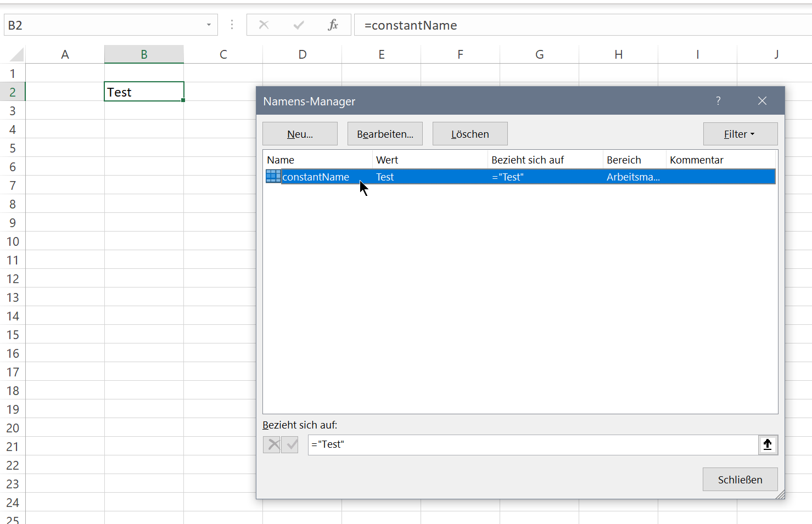Image resolution: width=812 pixels, height=524 pixels.
Task: Click the Bearbeiten... button
Action: pyautogui.click(x=385, y=134)
